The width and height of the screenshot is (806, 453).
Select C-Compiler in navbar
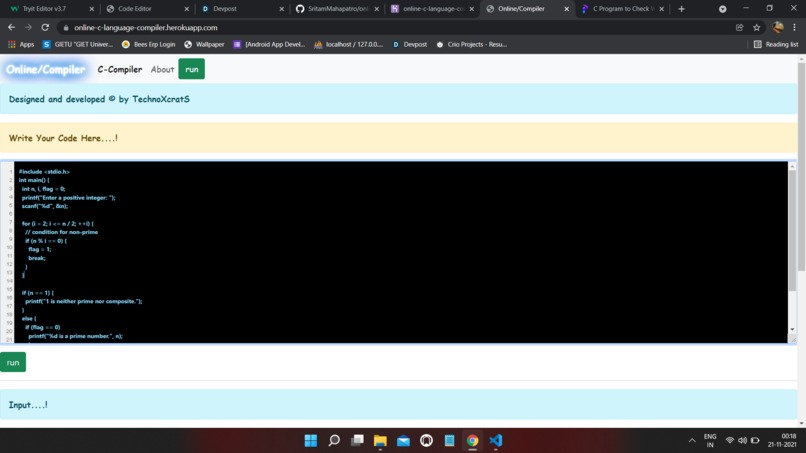(x=120, y=69)
